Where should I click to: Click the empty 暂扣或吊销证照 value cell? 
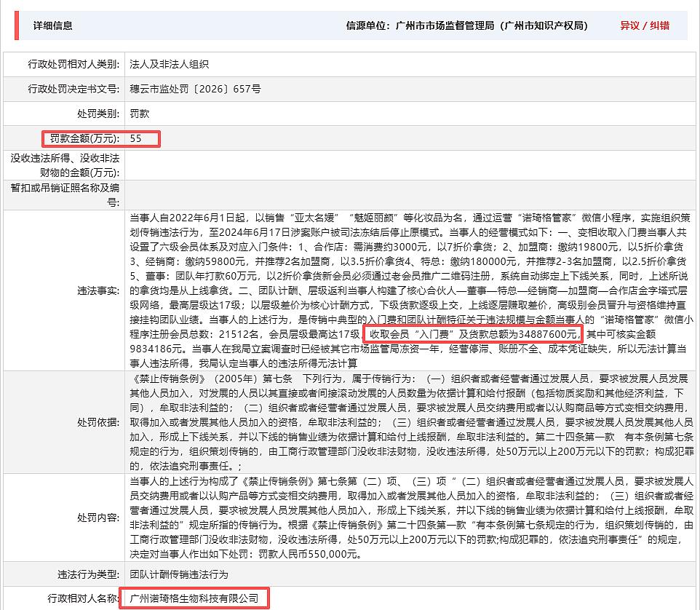tap(410, 195)
